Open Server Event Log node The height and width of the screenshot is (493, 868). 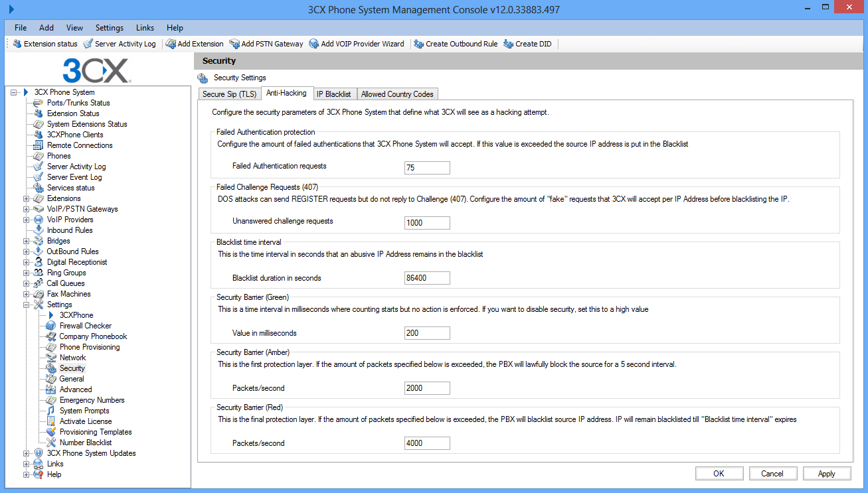(x=74, y=177)
